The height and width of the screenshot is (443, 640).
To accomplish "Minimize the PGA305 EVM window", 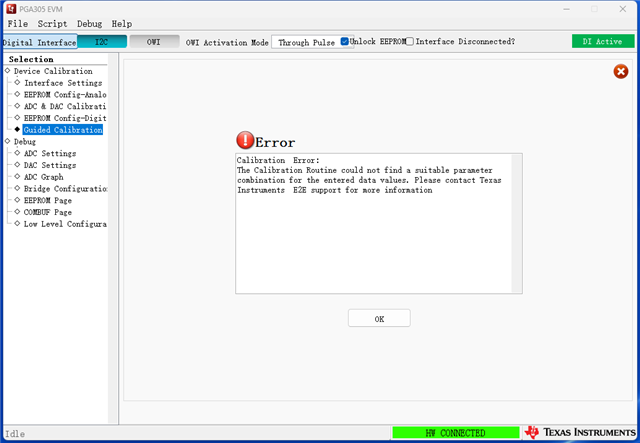I will (567, 9).
